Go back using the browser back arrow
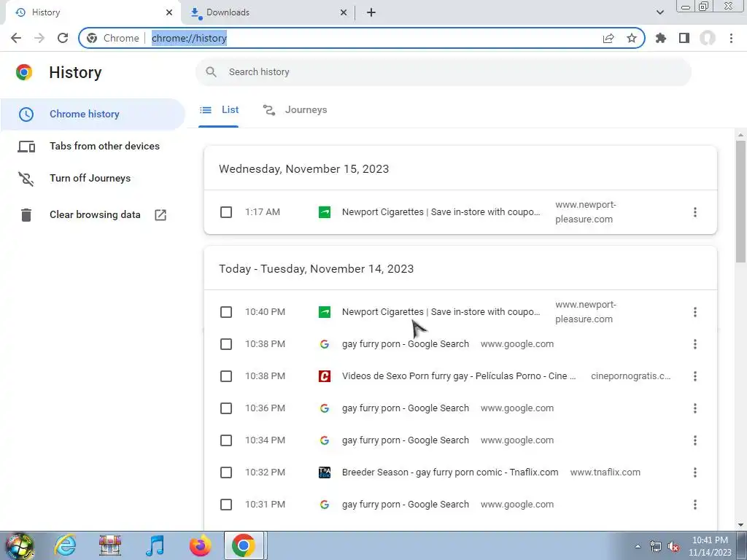The height and width of the screenshot is (560, 747). [x=16, y=38]
